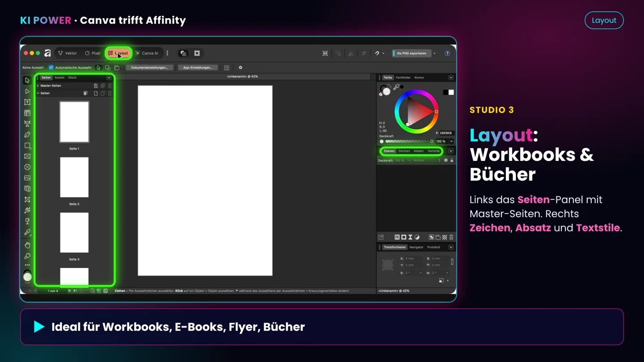This screenshot has height=362, width=644.
Task: Select the Picture Frame Rectangle tool
Action: point(27,156)
